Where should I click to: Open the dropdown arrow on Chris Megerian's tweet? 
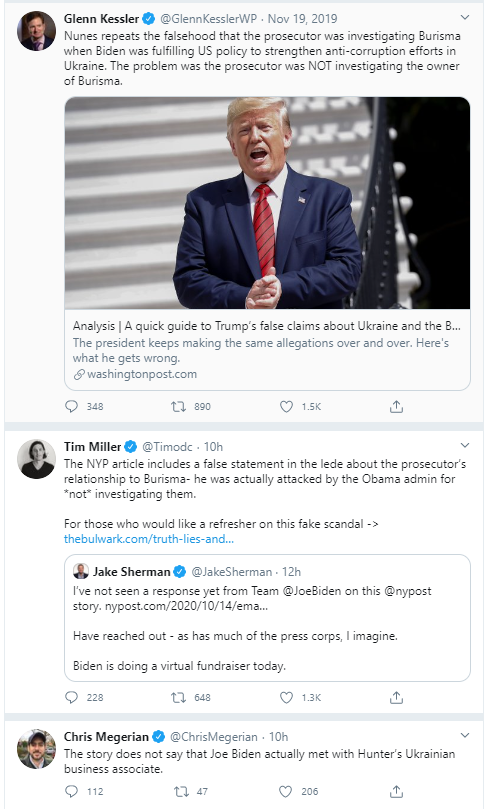tap(465, 735)
